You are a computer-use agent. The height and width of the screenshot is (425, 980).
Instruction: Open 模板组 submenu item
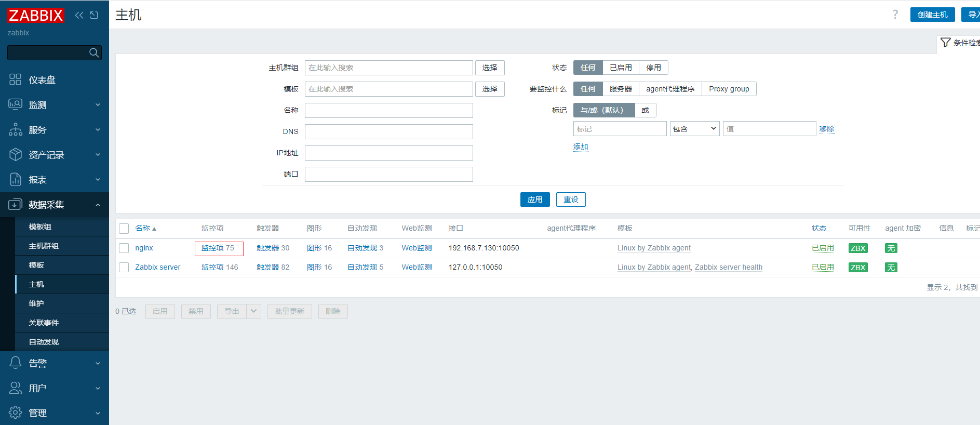tap(62, 227)
